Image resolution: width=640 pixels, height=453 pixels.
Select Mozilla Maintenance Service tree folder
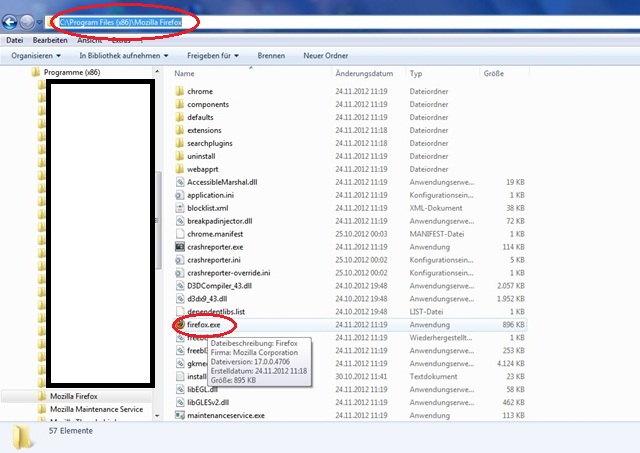click(96, 409)
